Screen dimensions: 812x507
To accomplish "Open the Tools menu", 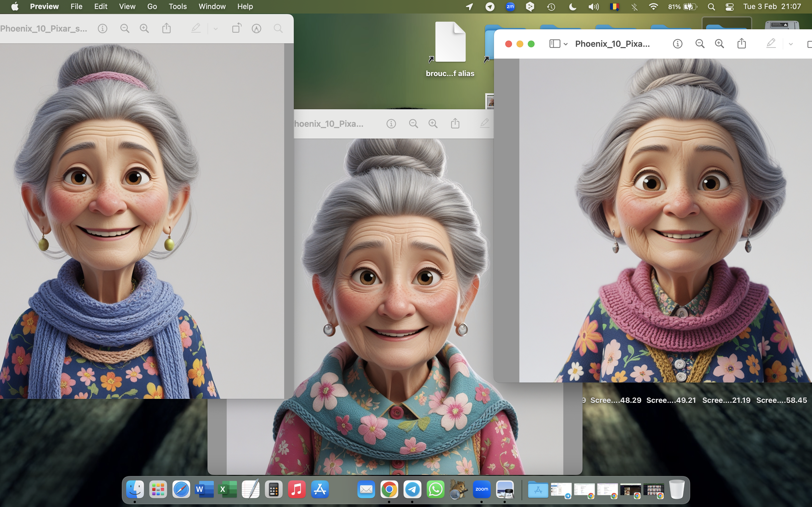I will tap(178, 6).
